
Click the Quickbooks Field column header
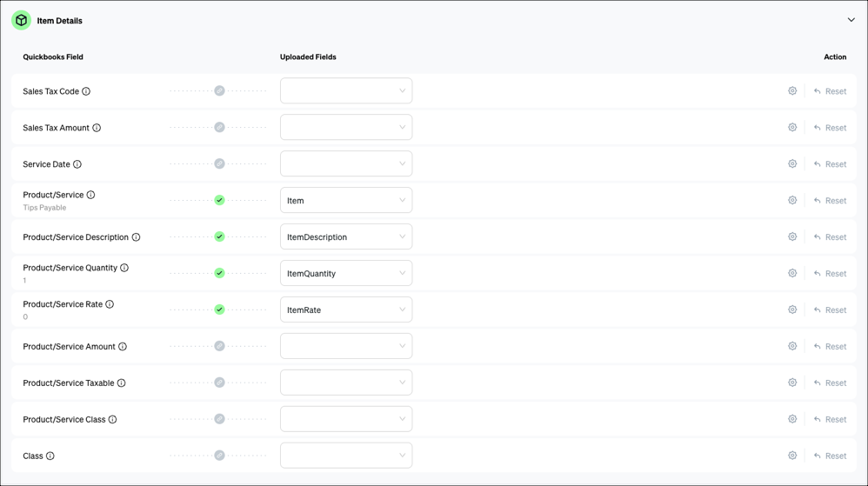53,57
